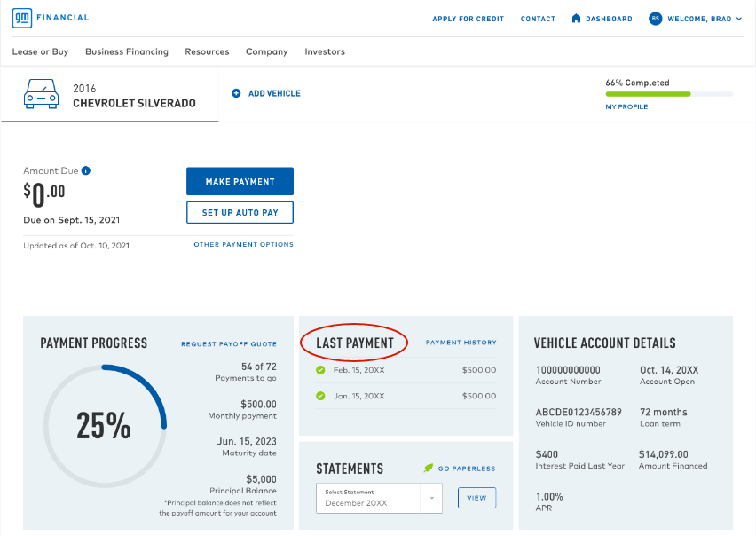Screen dimensions: 756x536
Task: Click Request Payoff Quote link
Action: (x=229, y=343)
